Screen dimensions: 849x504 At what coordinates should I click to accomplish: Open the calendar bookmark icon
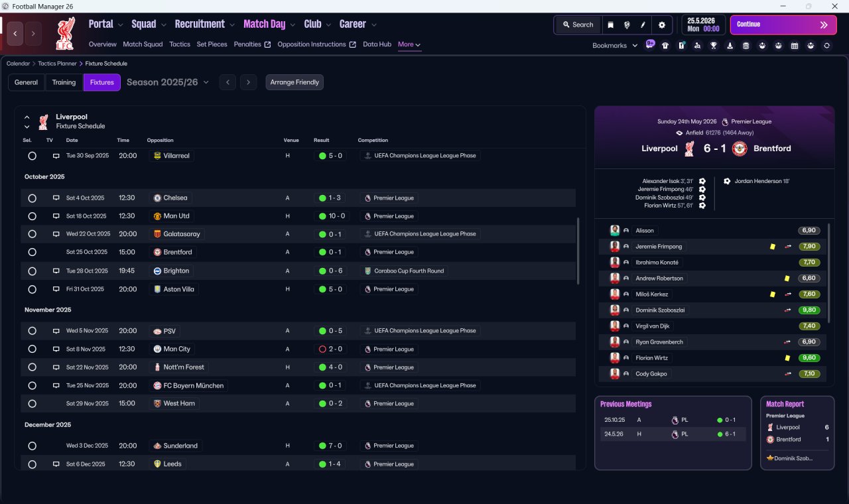pyautogui.click(x=795, y=46)
